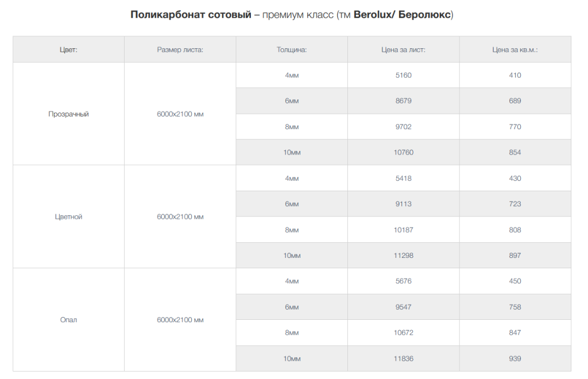This screenshot has height=379, width=588.
Task: Click sheet price 10187
Action: point(403,230)
